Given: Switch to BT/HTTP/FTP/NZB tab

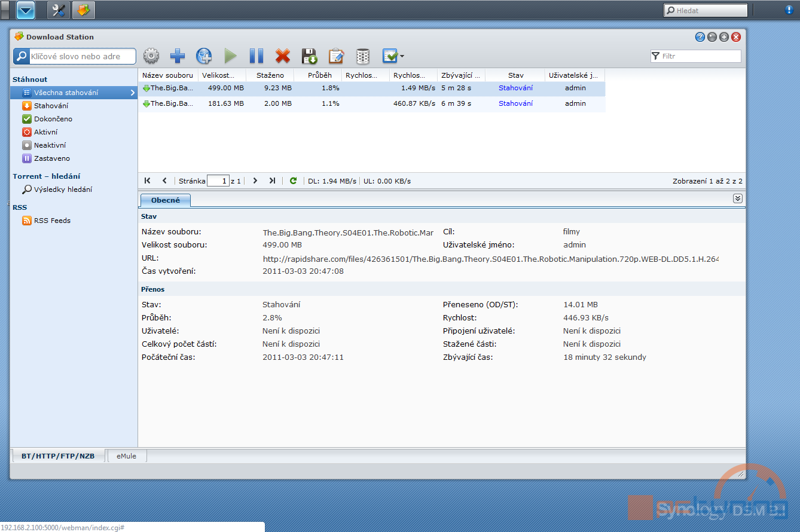Looking at the screenshot, I should click(x=58, y=456).
